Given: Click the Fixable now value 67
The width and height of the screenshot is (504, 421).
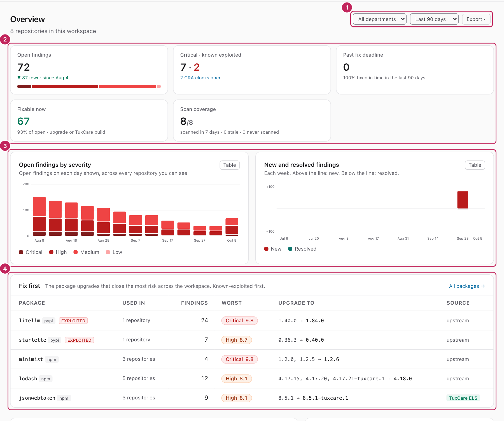Looking at the screenshot, I should pyautogui.click(x=24, y=121).
